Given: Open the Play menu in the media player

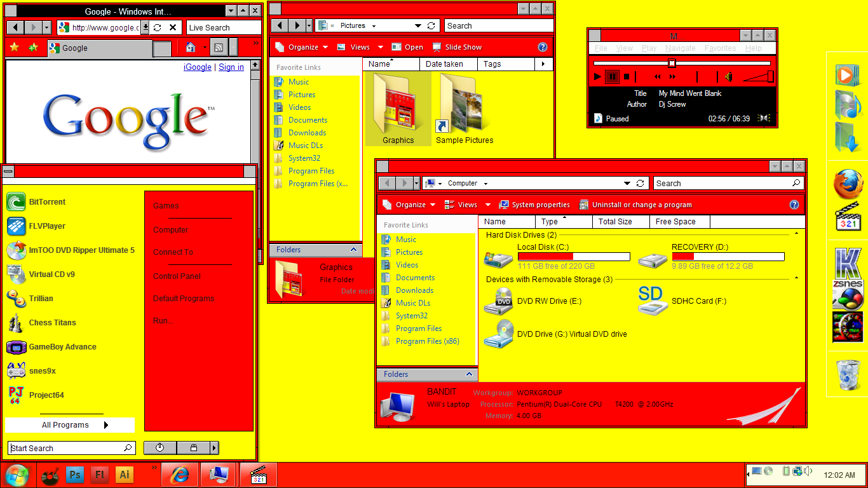Looking at the screenshot, I should pos(650,48).
